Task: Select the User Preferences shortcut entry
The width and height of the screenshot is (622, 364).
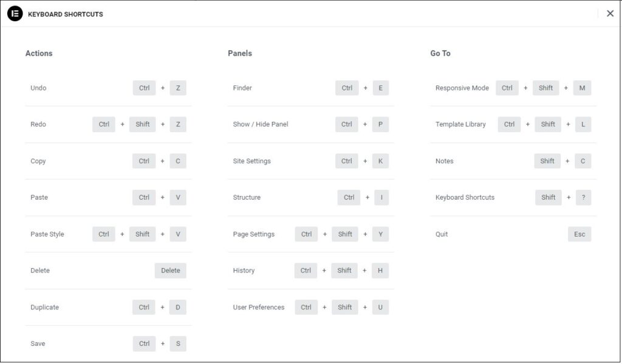Action: [x=259, y=307]
